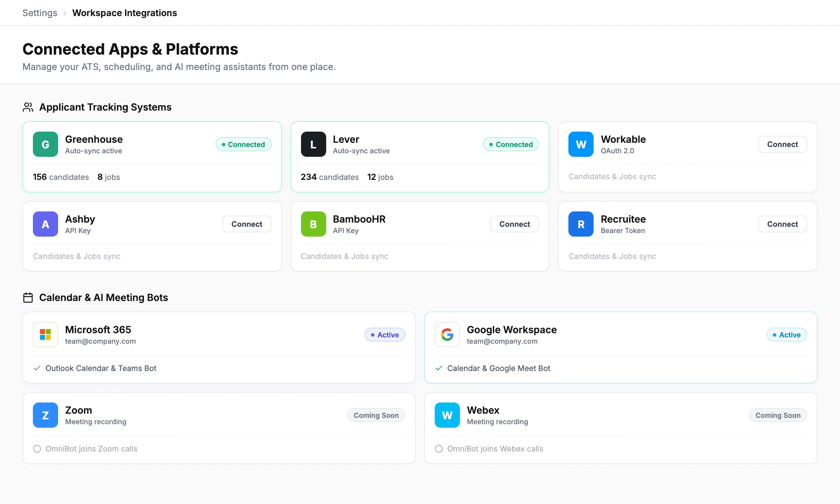Image resolution: width=840 pixels, height=504 pixels.
Task: Click 'API Key' under BambooHR
Action: [346, 231]
